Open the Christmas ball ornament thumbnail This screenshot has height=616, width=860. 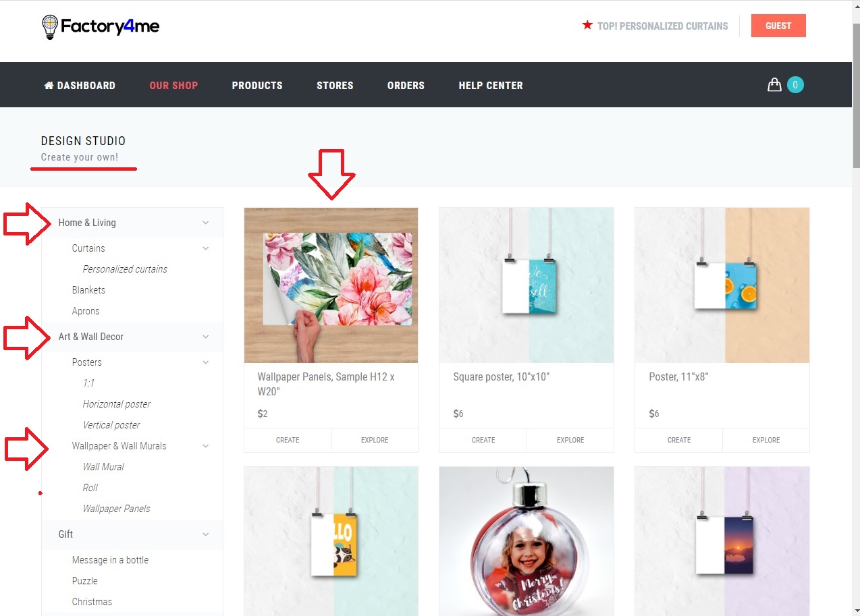tap(527, 541)
